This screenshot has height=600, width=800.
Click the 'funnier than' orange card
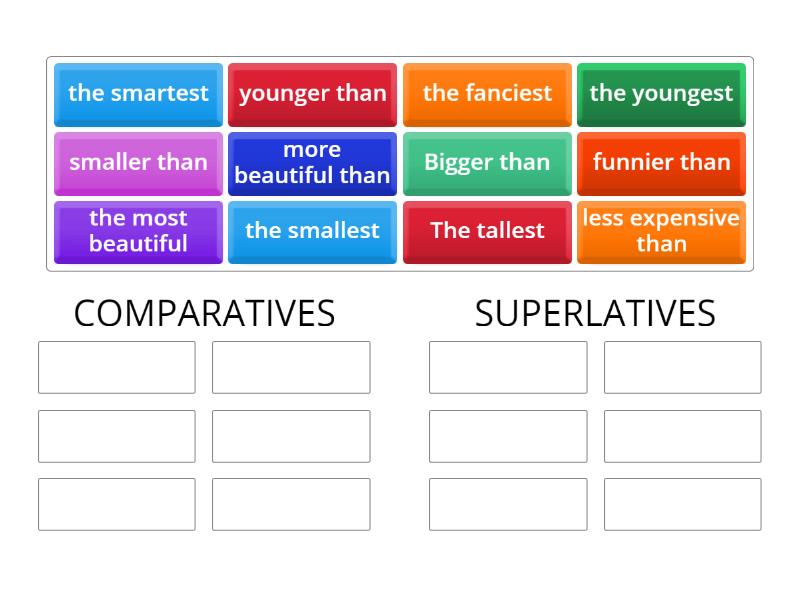tap(661, 163)
